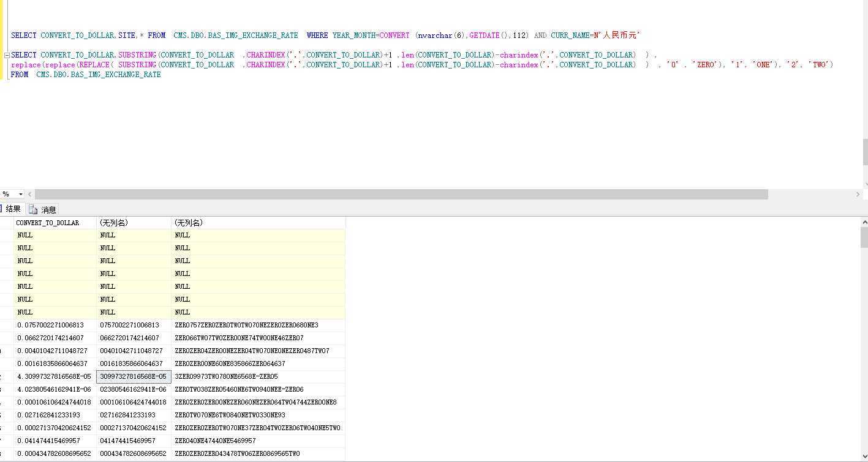
Task: Select cell 0.041474415469957
Action: 55,441
